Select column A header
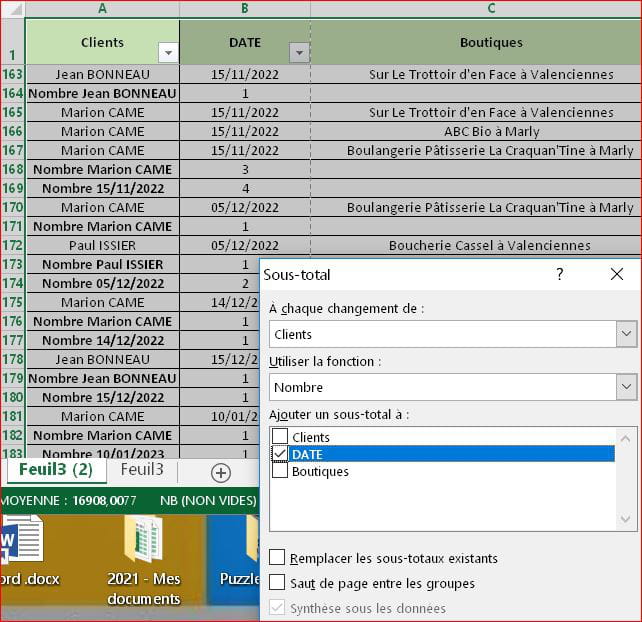This screenshot has height=622, width=642. coord(102,9)
